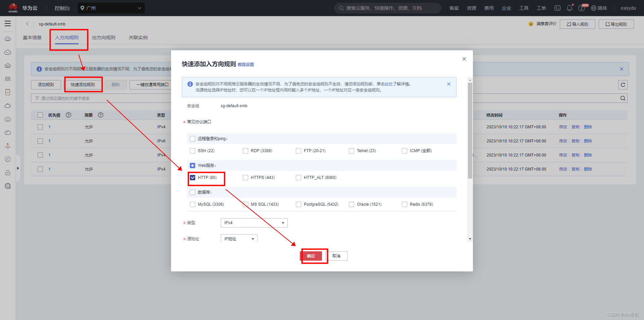Check the Oracle (1521) option

click(x=352, y=204)
